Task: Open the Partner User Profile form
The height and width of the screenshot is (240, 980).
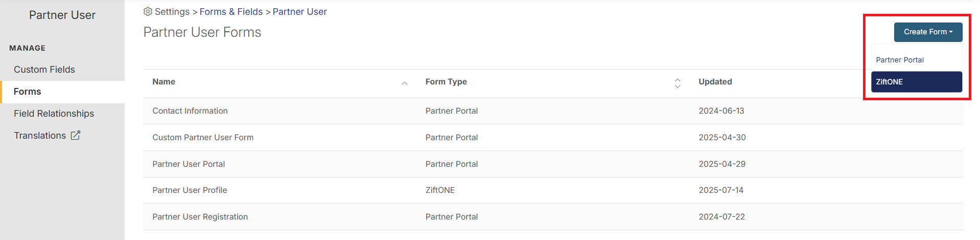Action: click(552, 190)
